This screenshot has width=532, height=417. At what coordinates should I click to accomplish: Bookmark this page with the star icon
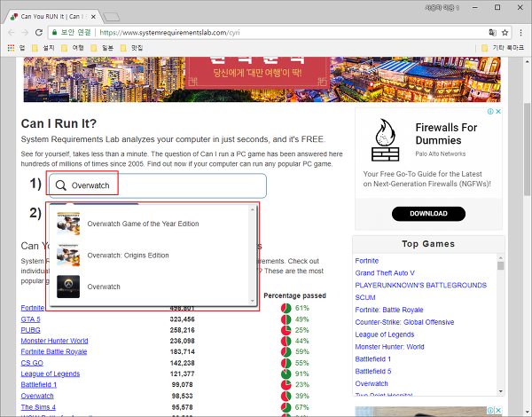tap(505, 33)
